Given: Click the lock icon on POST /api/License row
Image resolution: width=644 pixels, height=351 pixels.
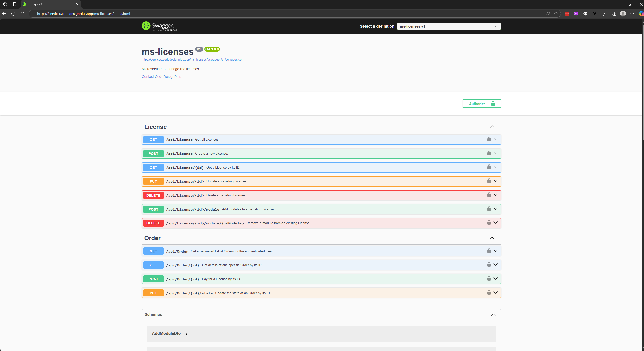Looking at the screenshot, I should tap(489, 153).
